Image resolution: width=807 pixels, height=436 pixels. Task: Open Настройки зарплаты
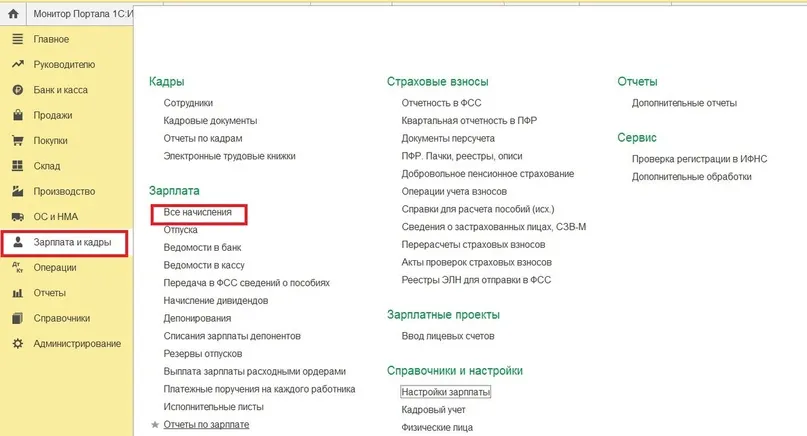click(x=445, y=392)
